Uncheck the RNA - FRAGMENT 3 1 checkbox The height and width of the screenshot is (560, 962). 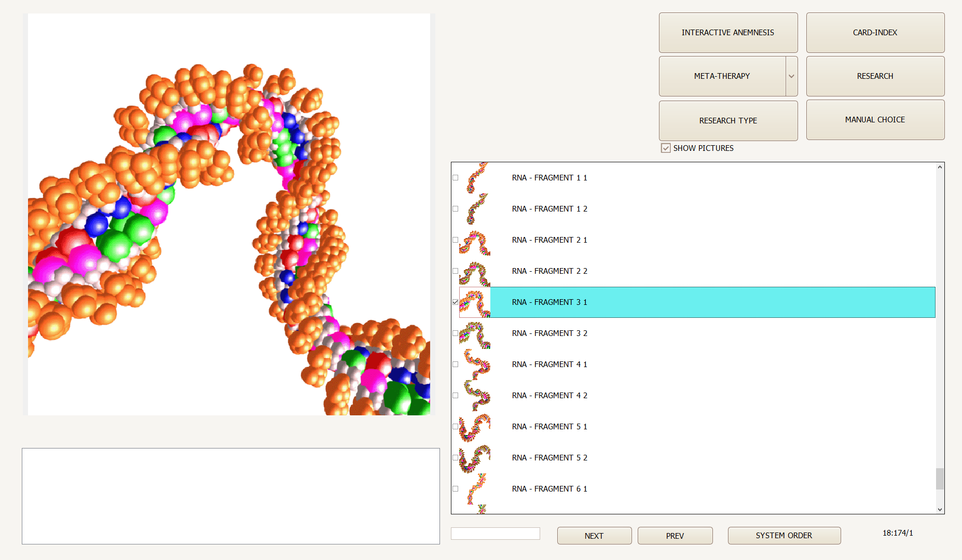(x=456, y=302)
